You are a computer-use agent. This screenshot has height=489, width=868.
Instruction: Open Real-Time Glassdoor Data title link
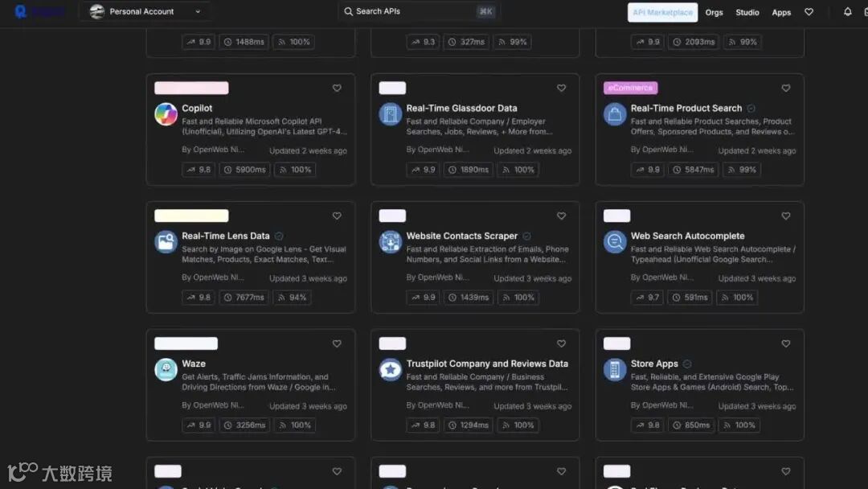tap(461, 108)
